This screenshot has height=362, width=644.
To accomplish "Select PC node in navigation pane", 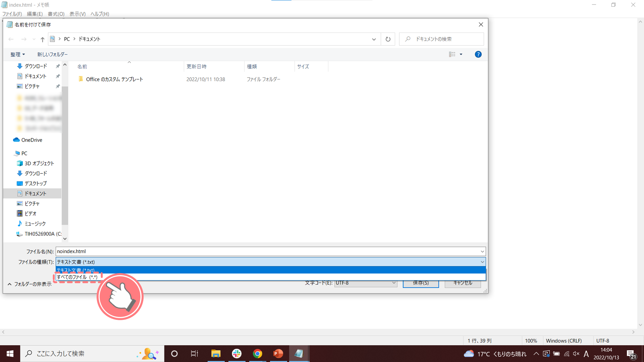I will pyautogui.click(x=24, y=153).
